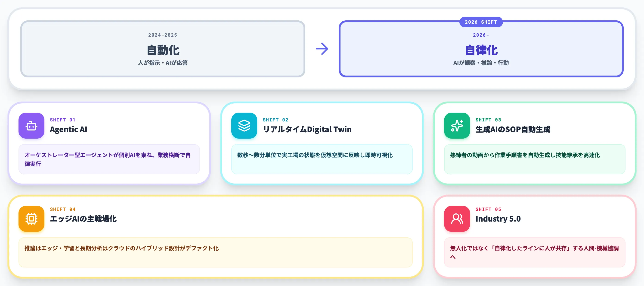Click the green sparkle icon for SOP自動生成
The height and width of the screenshot is (286, 644).
click(457, 125)
